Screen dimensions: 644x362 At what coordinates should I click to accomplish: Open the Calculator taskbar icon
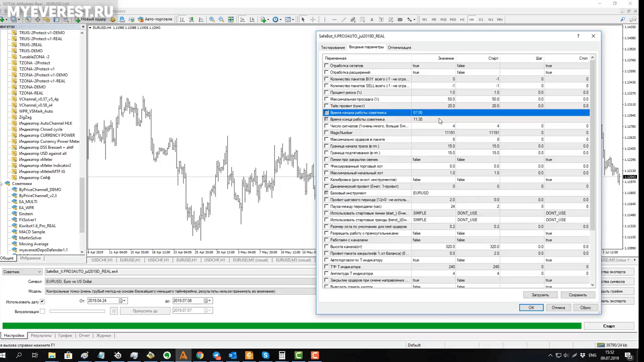(x=282, y=355)
